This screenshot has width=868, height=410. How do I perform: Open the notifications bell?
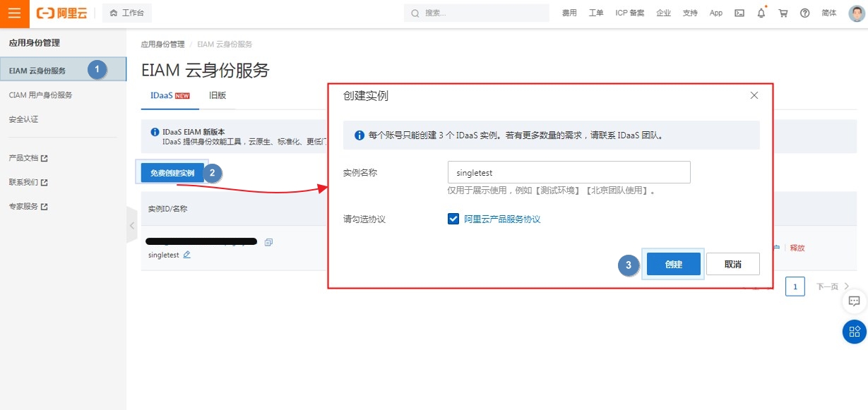coord(761,13)
